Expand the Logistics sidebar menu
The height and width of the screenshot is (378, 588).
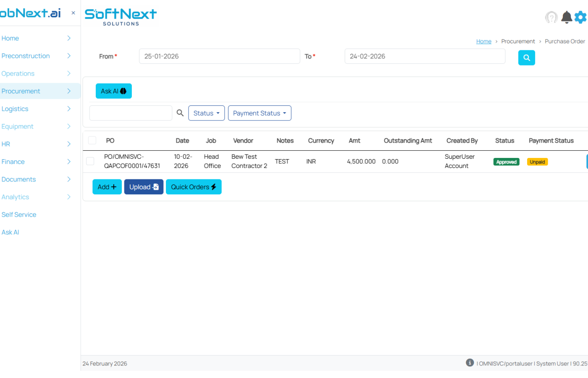click(36, 109)
